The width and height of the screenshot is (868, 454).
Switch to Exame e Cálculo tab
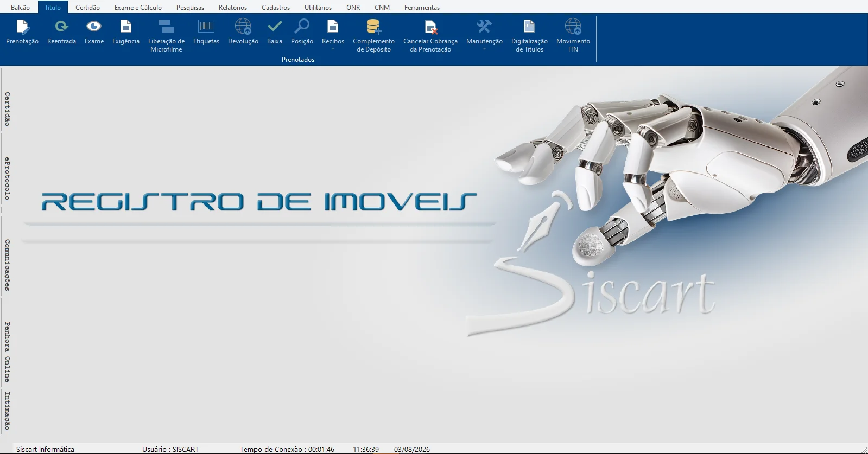tap(138, 8)
